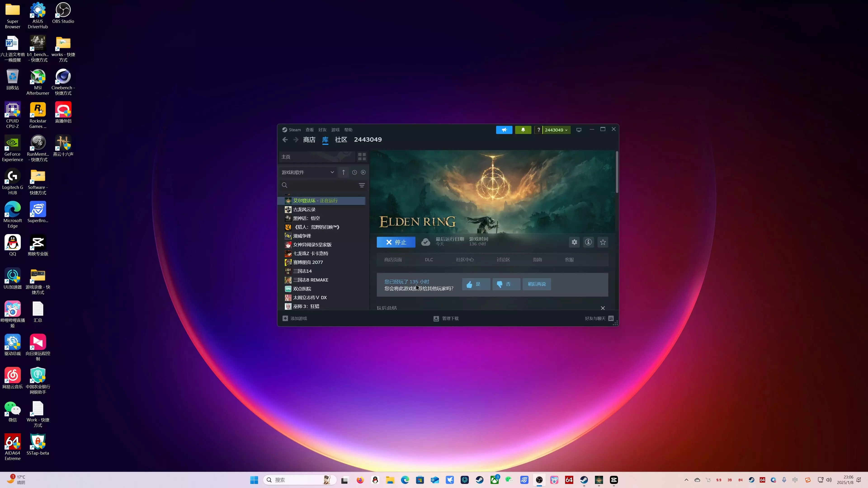Image resolution: width=868 pixels, height=488 pixels.
Task: Click the microphone icon in system tray
Action: pyautogui.click(x=784, y=480)
